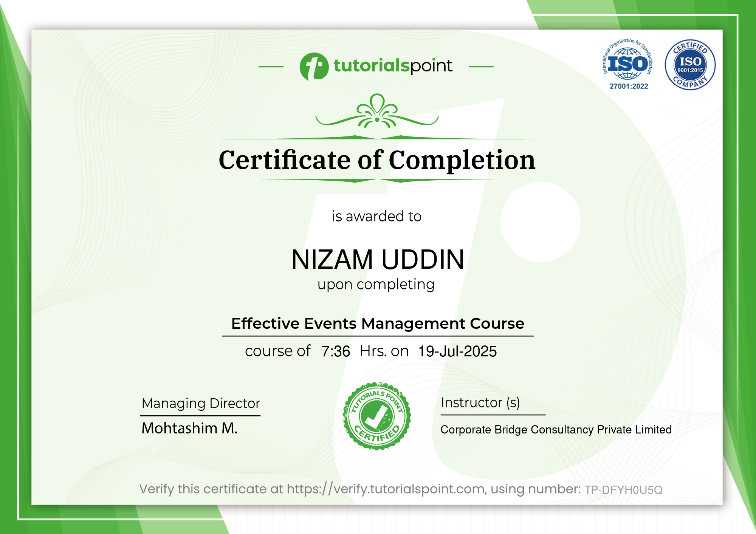
Task: Open the verify.tutorialspoint.com verification URL
Action: point(386,489)
